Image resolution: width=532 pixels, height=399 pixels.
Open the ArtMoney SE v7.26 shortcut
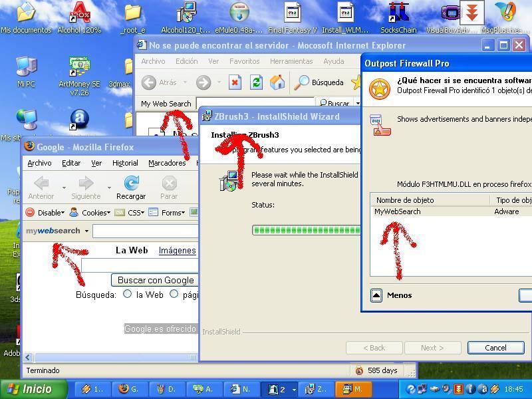(79, 76)
